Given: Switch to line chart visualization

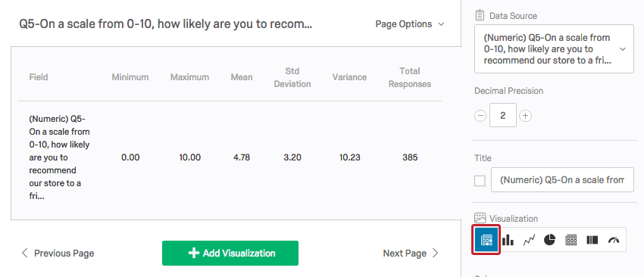Looking at the screenshot, I should (x=529, y=240).
